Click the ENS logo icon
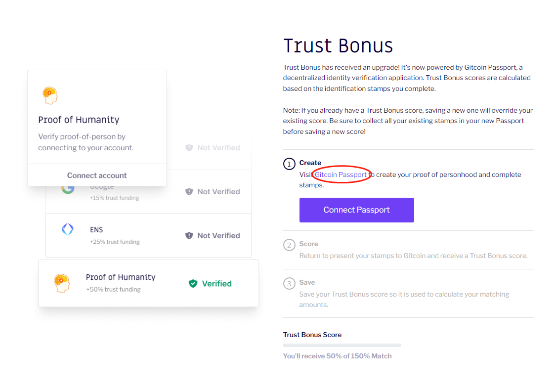 pyautogui.click(x=68, y=229)
